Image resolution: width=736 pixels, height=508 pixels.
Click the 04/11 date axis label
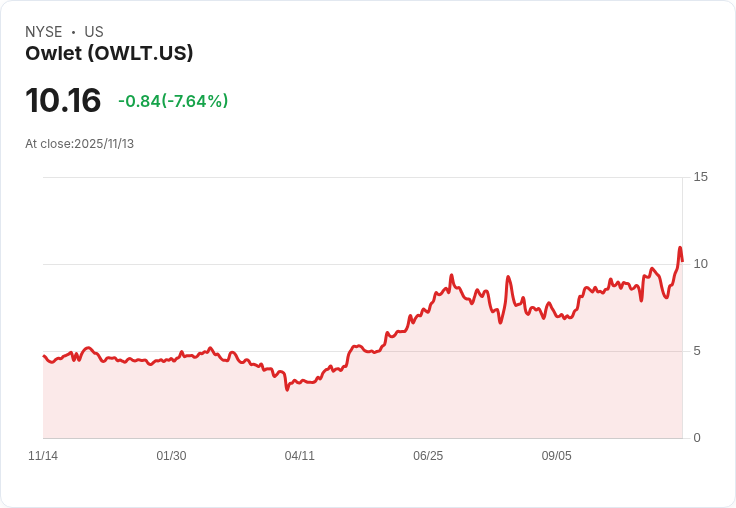[x=299, y=456]
